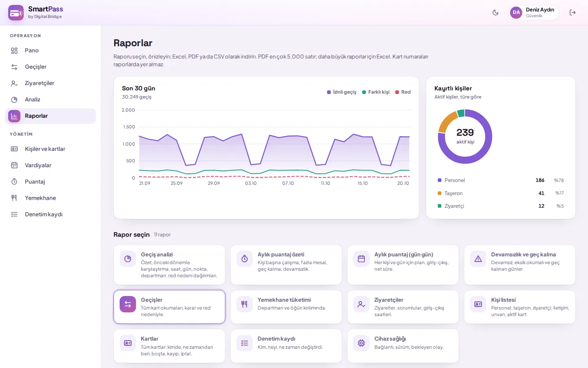This screenshot has width=588, height=368.
Task: Click the Cihaz sağlığı chip icon
Action: (x=361, y=343)
